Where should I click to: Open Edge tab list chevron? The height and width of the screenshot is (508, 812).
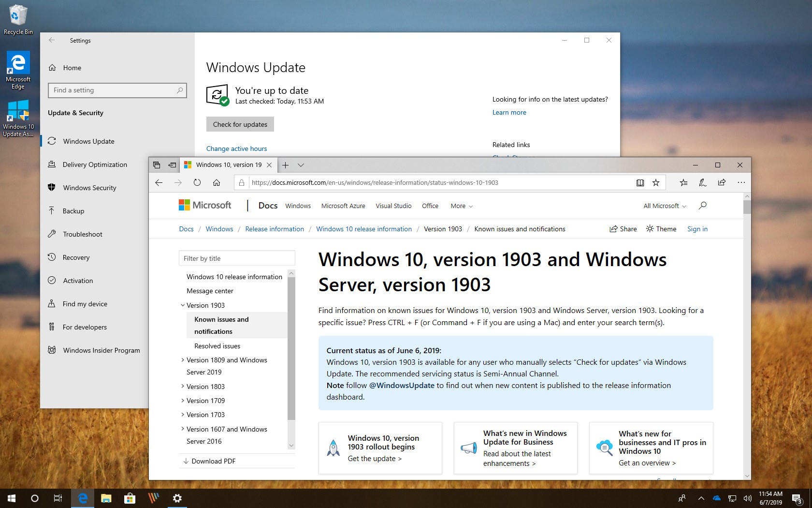coord(301,165)
